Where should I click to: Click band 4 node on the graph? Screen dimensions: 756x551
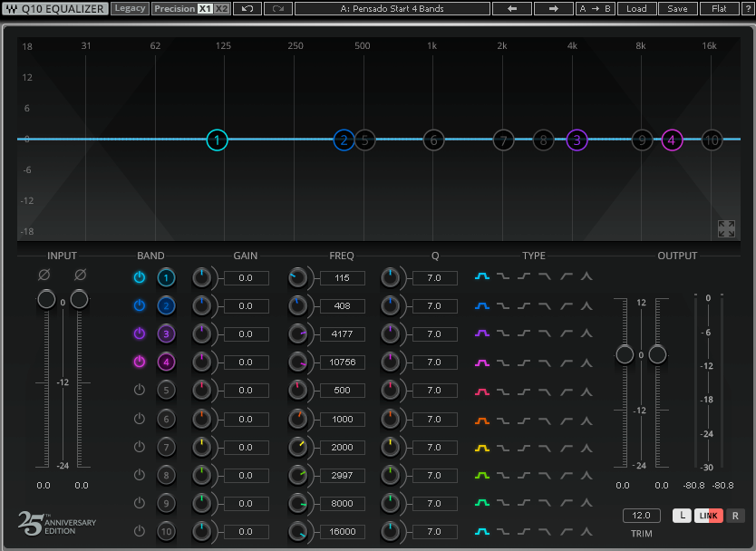(672, 140)
